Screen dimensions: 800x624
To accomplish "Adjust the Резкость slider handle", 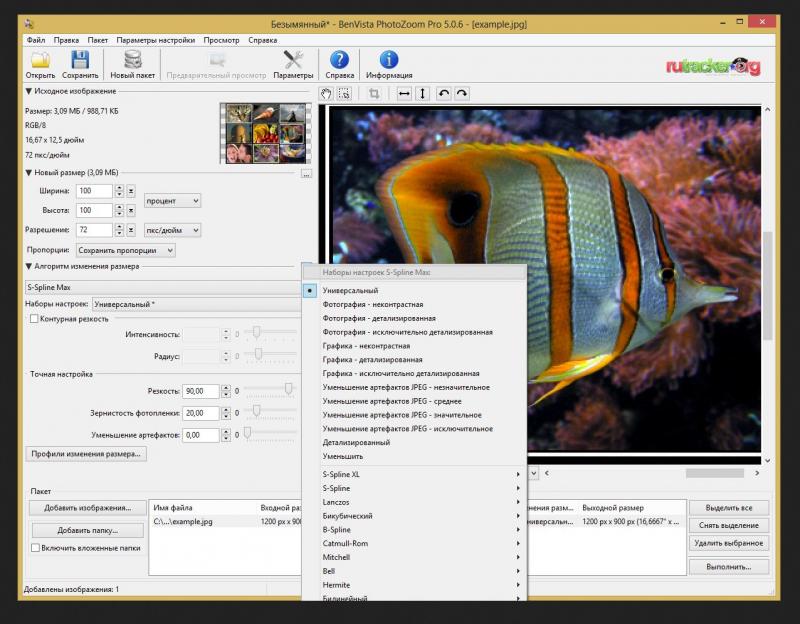I will point(289,389).
